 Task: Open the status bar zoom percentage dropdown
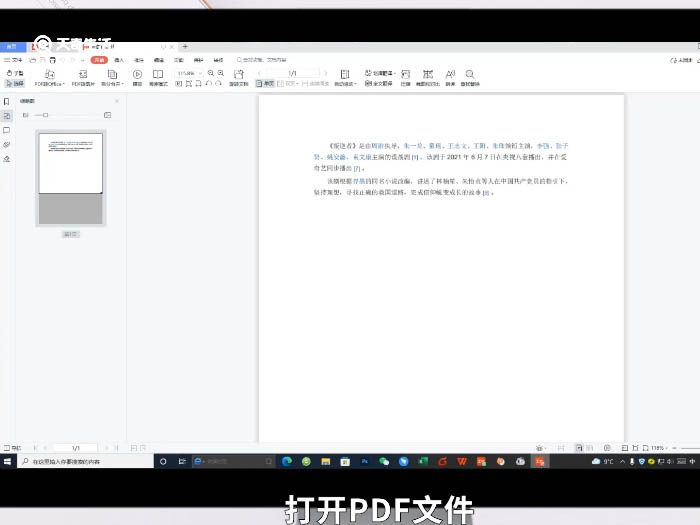coord(659,448)
